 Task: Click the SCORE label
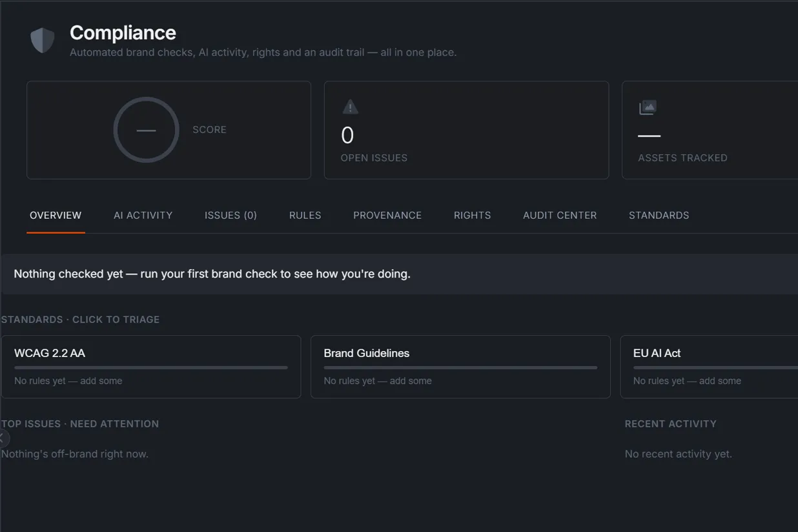(209, 130)
